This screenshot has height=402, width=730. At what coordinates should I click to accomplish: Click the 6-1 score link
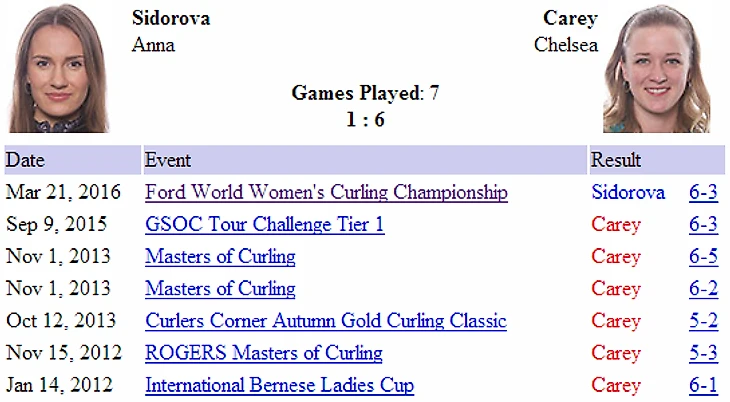coord(703,385)
